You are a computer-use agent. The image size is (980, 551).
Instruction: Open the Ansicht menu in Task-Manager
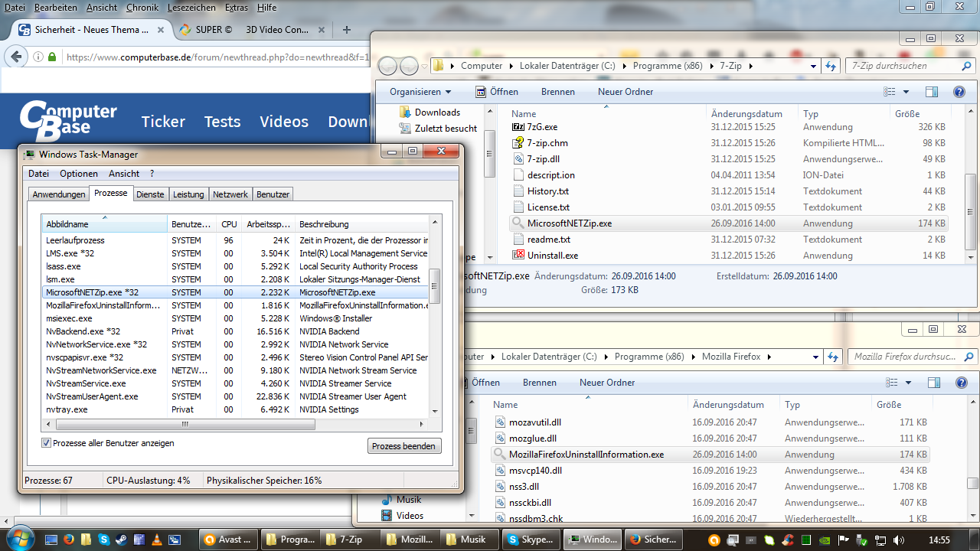(124, 174)
